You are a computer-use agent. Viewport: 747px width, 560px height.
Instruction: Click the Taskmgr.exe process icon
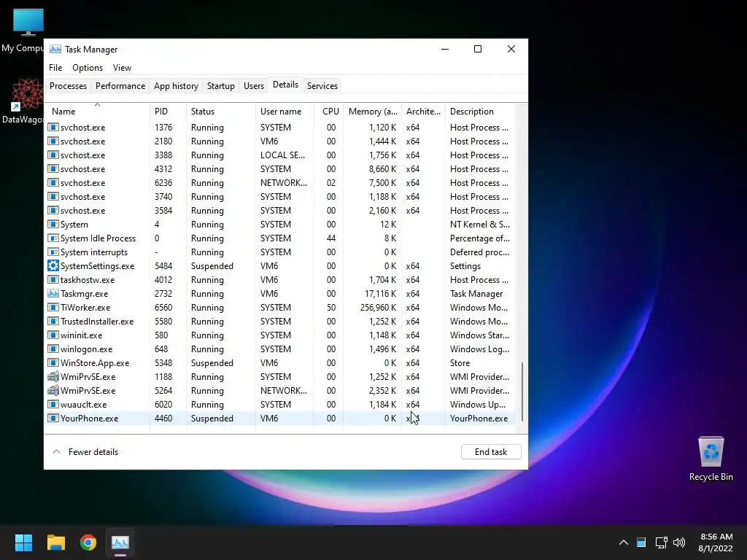pos(53,293)
